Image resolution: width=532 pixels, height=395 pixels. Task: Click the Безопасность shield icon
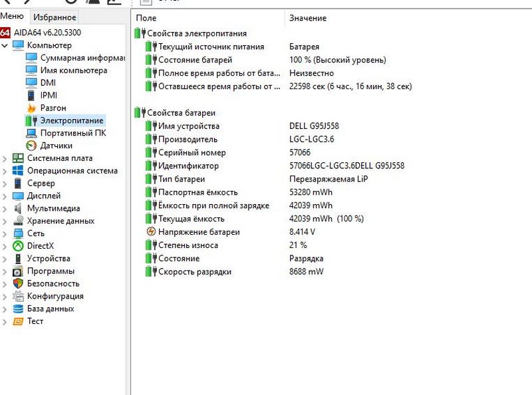pyautogui.click(x=18, y=283)
